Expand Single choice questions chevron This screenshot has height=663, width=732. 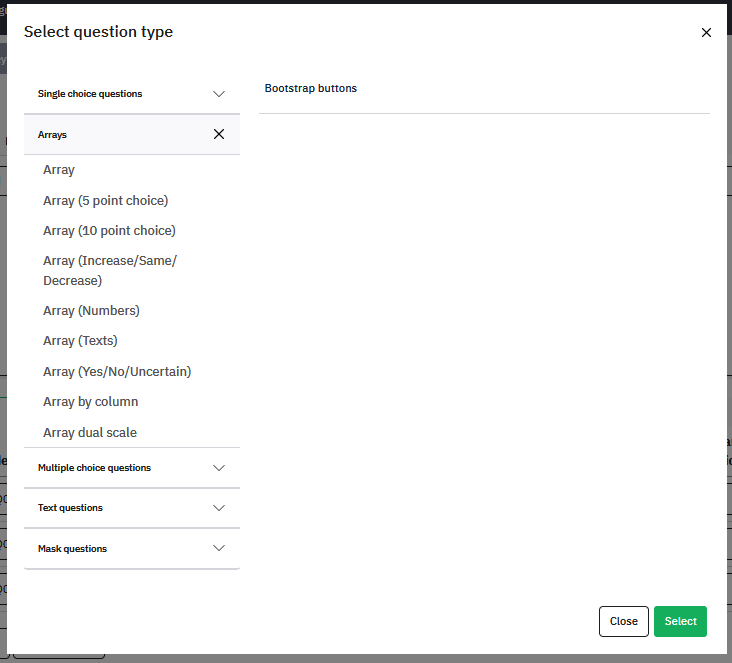pyautogui.click(x=218, y=94)
